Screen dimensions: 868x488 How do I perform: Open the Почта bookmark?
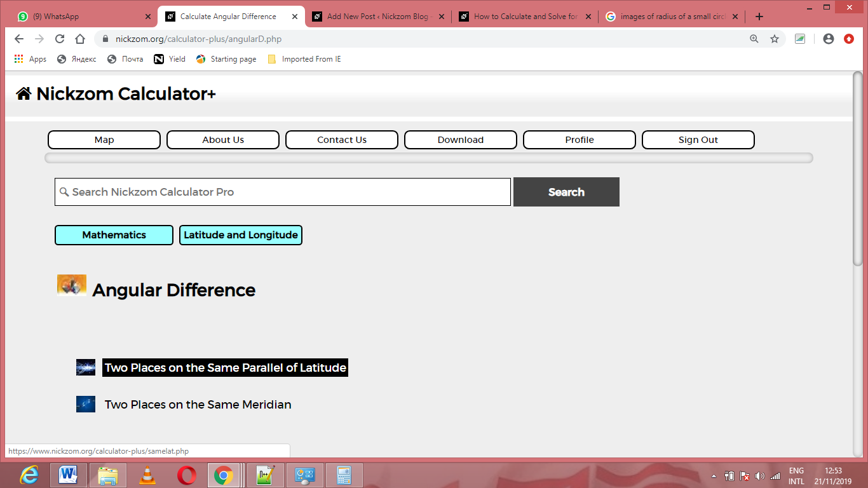click(125, 59)
